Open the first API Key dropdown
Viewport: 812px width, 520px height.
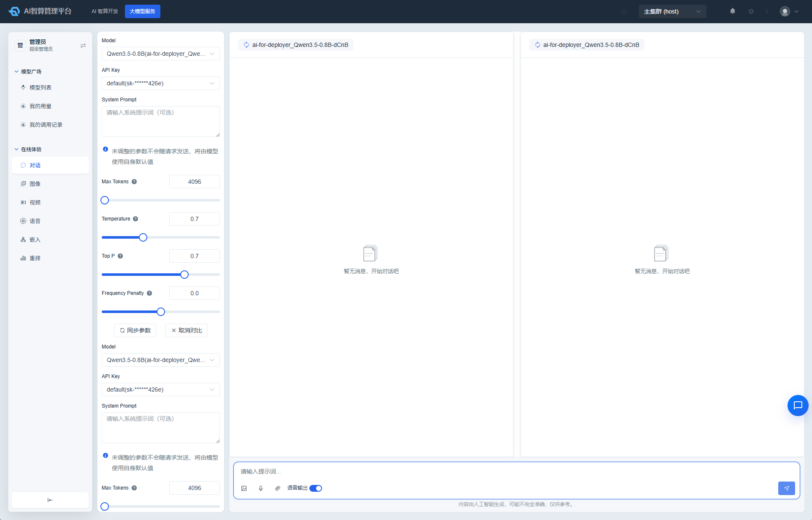[161, 83]
